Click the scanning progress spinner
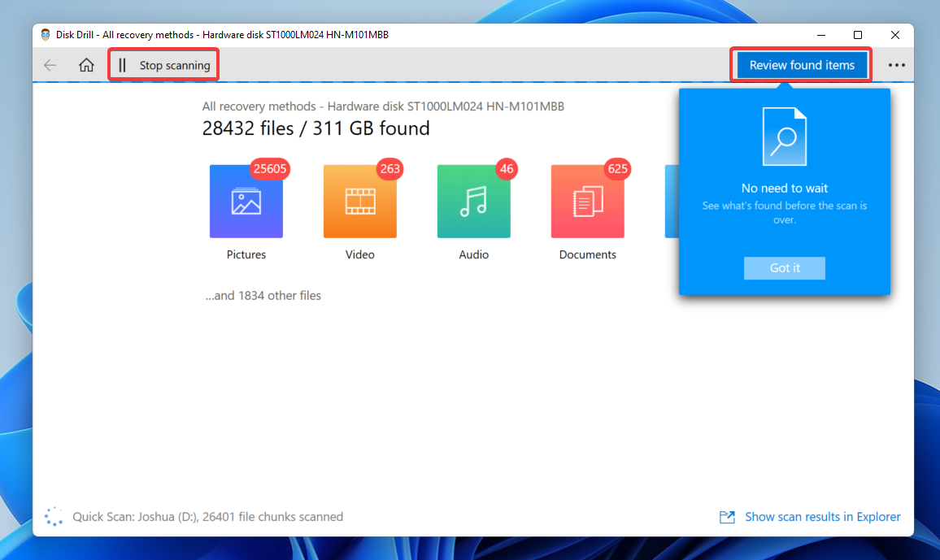Viewport: 940px width, 560px height. tap(54, 516)
